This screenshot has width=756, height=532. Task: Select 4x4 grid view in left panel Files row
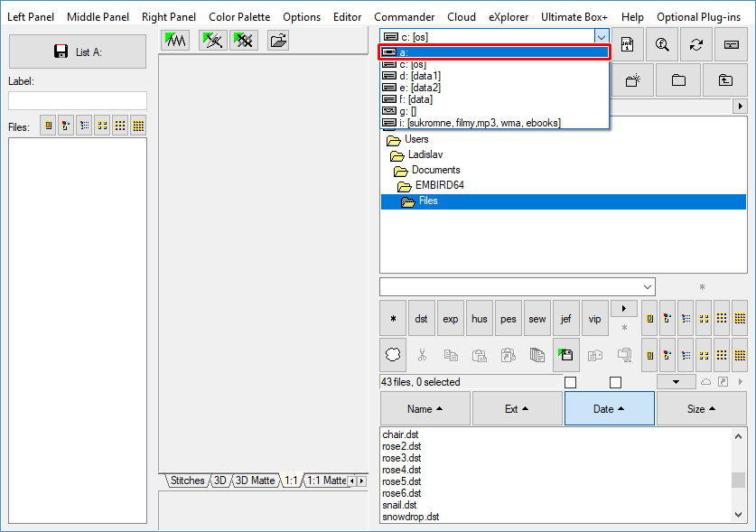(138, 126)
